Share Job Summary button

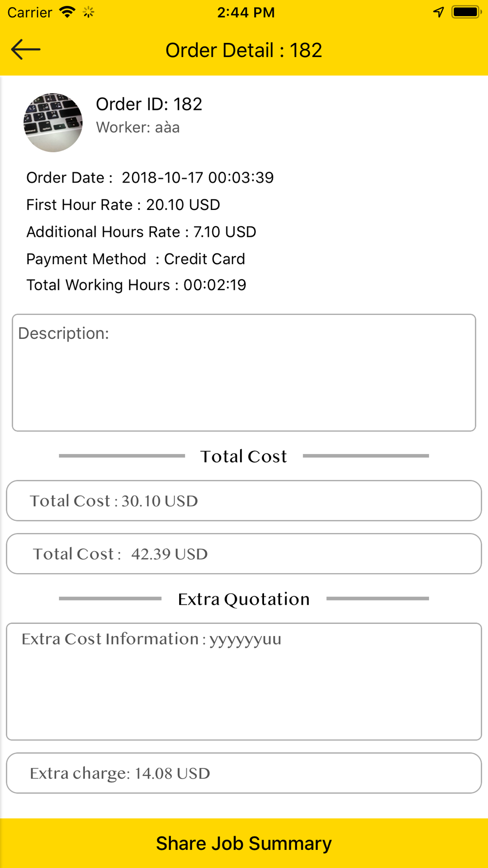tap(244, 843)
